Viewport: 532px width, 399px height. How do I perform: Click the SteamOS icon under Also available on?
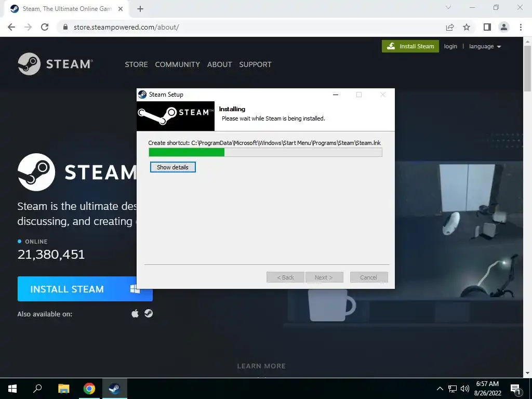(149, 313)
